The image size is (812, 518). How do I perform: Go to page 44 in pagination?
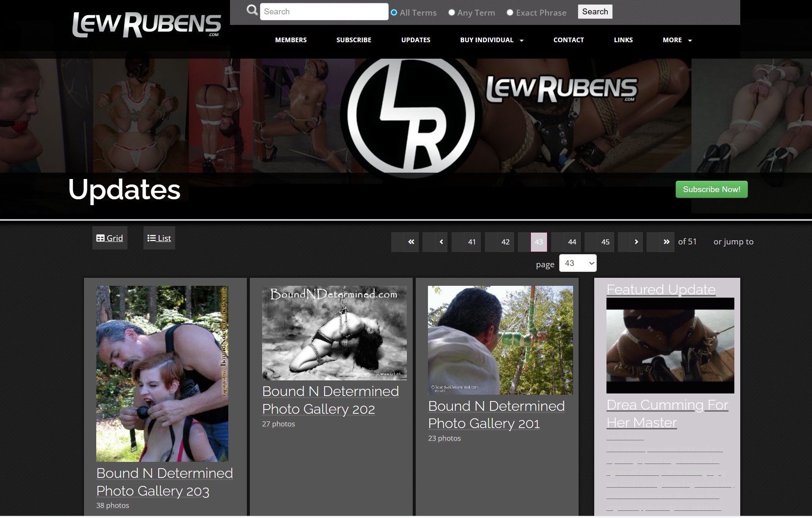tap(572, 242)
